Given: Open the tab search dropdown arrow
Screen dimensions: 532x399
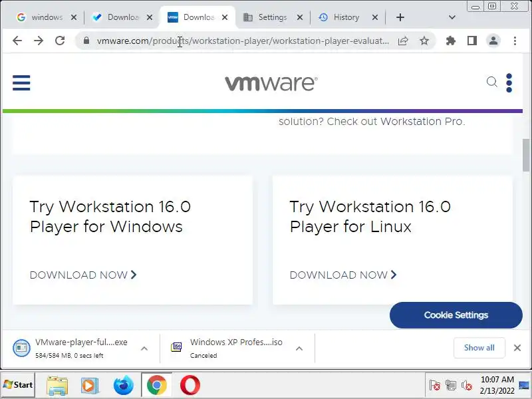Looking at the screenshot, I should 452,17.
